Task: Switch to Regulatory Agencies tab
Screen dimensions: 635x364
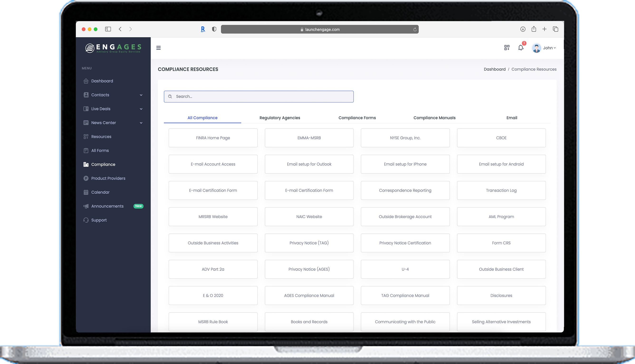Action: 279,118
